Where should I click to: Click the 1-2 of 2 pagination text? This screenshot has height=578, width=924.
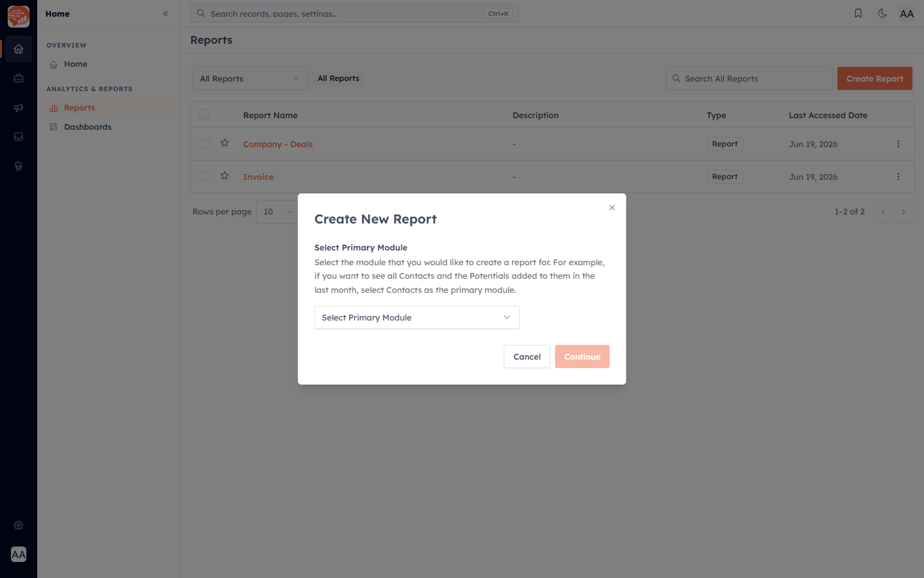850,212
